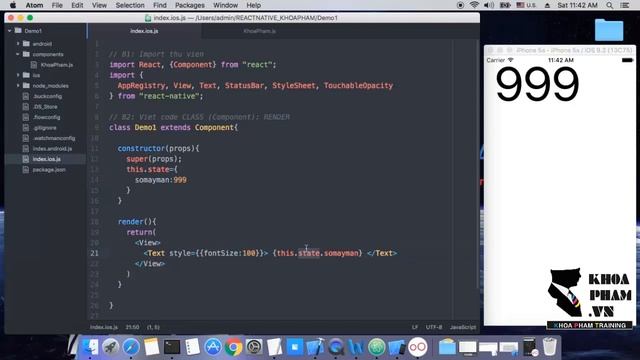
Task: Open index.android.js in tree view
Action: [x=52, y=149]
